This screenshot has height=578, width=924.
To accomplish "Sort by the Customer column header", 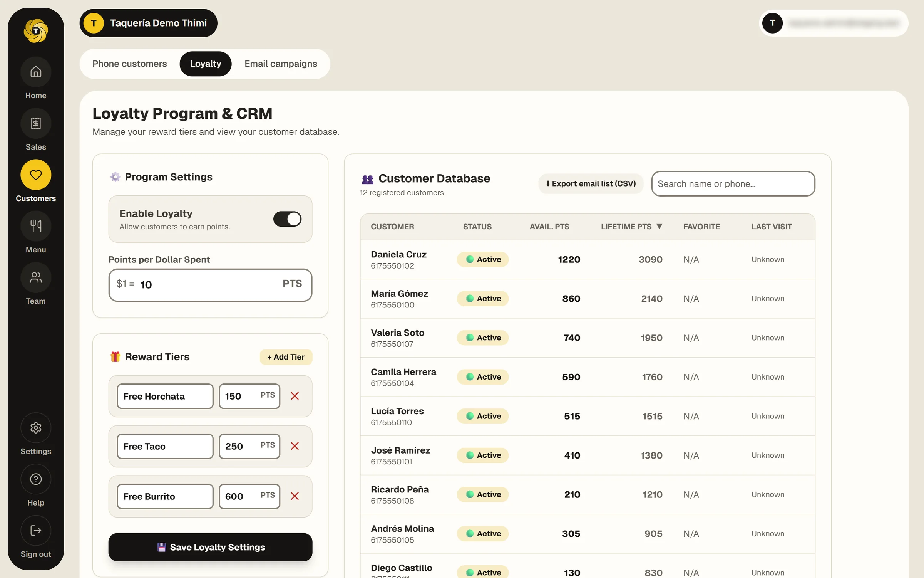I will (392, 227).
